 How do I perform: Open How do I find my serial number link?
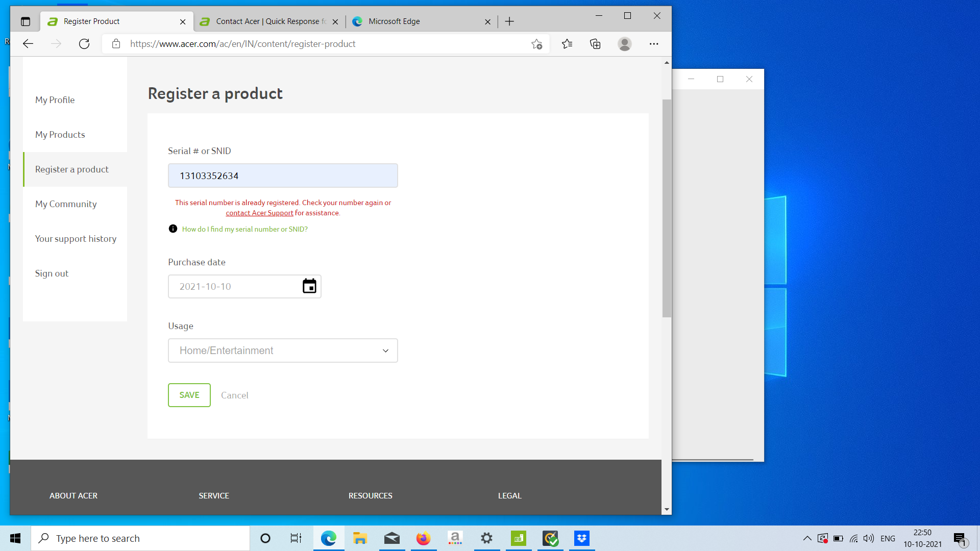245,229
